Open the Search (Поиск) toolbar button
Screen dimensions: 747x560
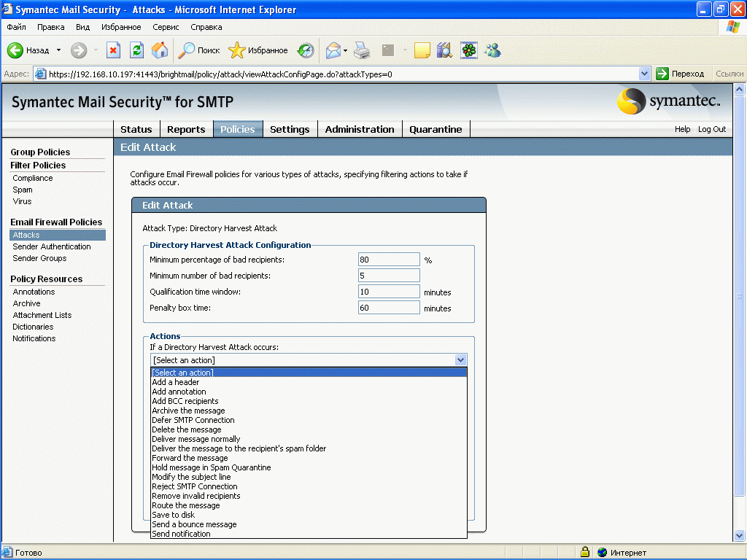(199, 50)
